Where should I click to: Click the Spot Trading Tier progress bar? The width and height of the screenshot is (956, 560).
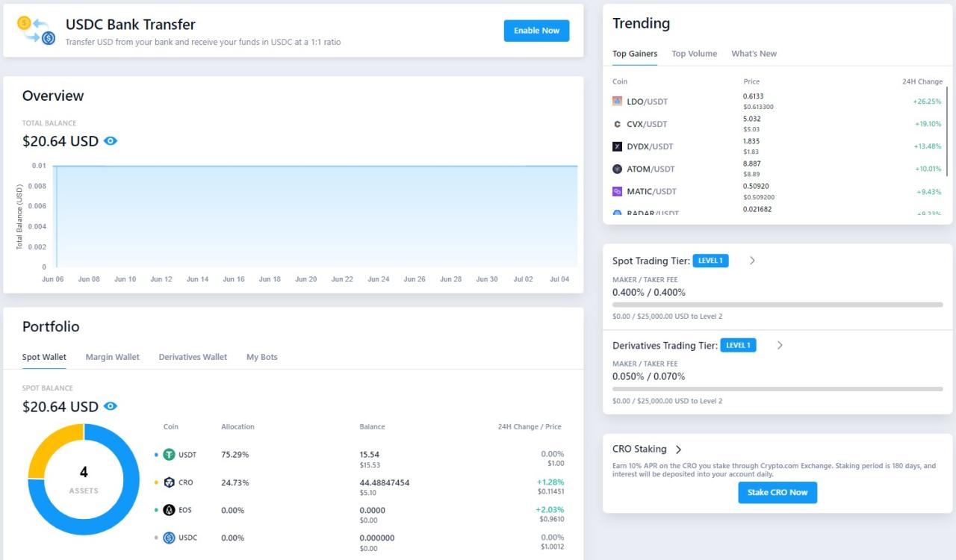(x=777, y=305)
